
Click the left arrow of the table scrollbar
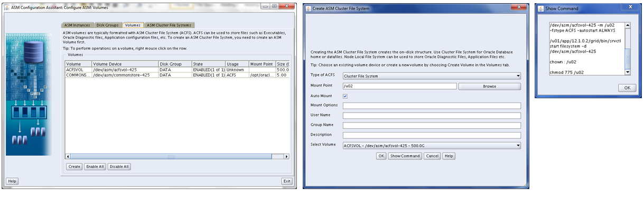pyautogui.click(x=68, y=157)
